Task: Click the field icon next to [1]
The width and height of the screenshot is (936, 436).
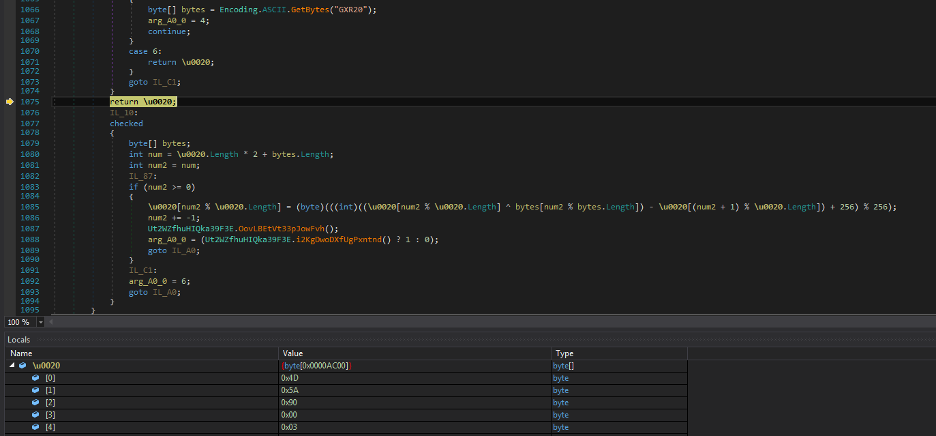Action: (35, 391)
